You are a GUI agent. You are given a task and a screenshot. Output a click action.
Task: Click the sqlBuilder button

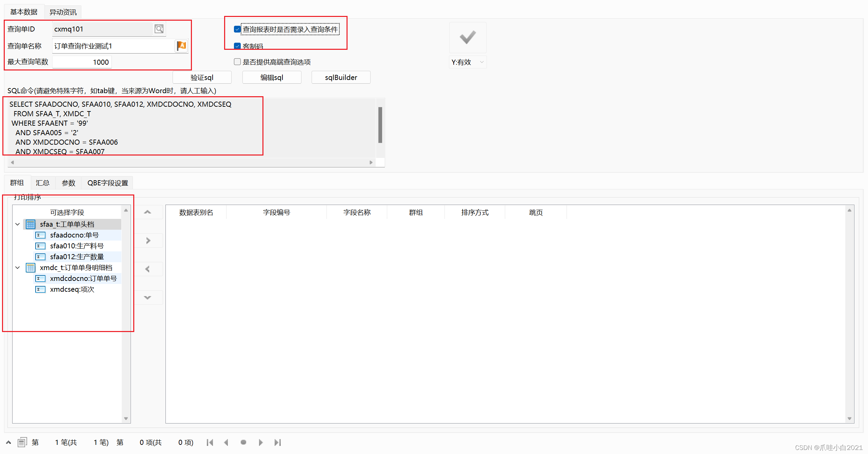341,77
